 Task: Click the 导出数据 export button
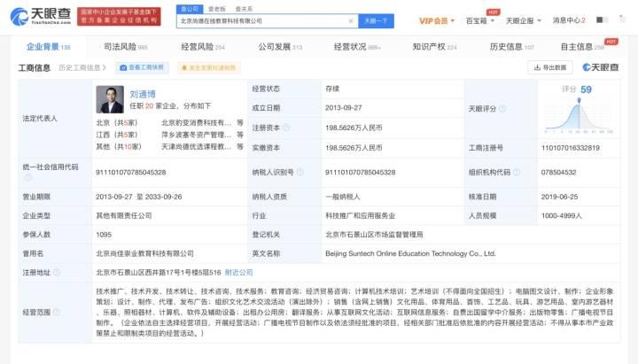(550, 67)
